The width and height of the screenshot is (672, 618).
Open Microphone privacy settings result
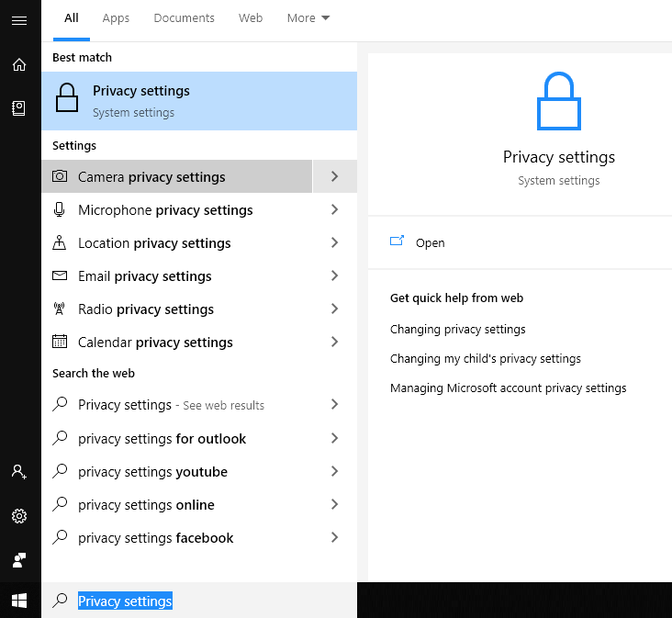[177, 209]
